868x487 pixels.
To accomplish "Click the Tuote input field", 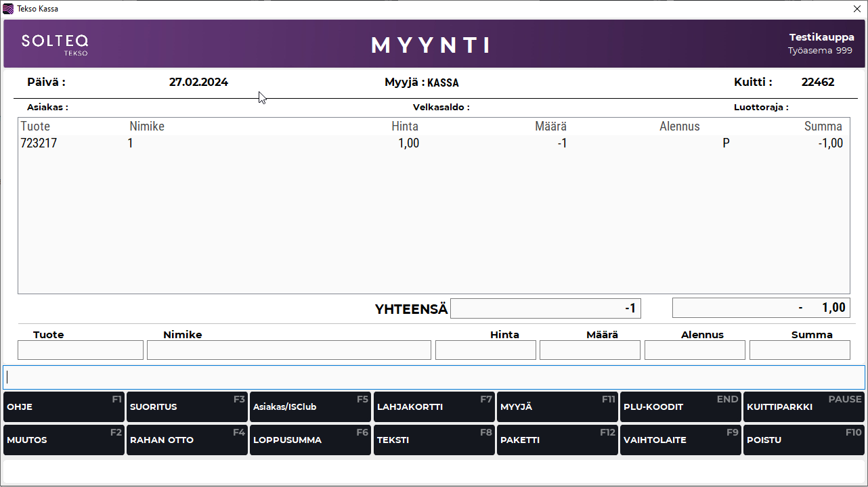I will 81,350.
